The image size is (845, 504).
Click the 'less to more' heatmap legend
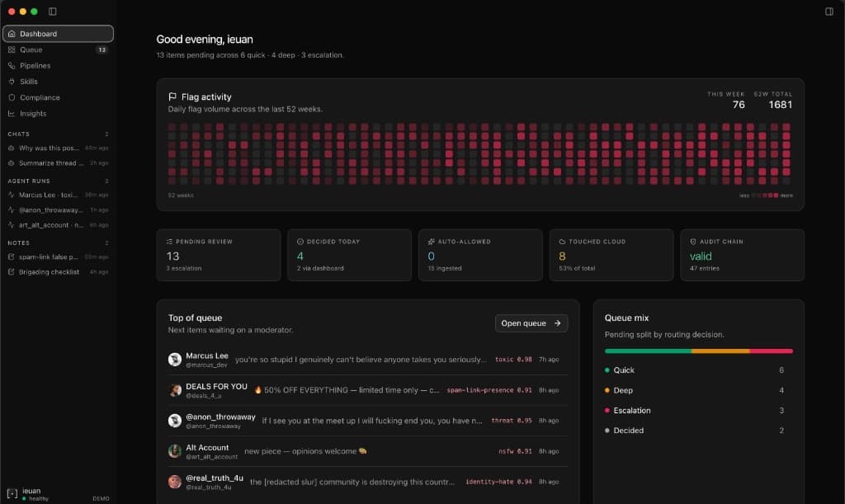(x=766, y=195)
